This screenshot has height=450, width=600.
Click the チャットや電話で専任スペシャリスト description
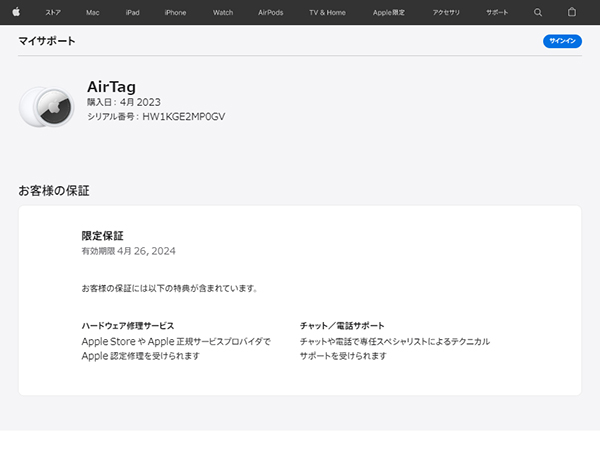coord(395,349)
